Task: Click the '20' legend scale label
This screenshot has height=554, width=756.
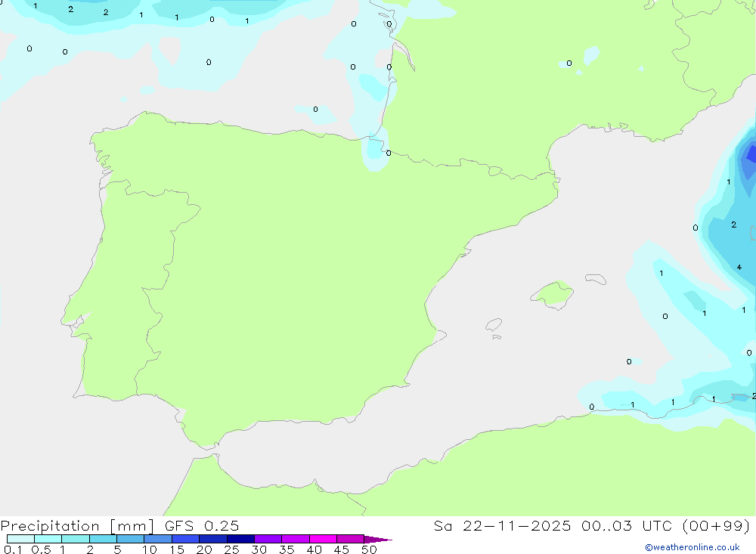Action: pos(204,549)
